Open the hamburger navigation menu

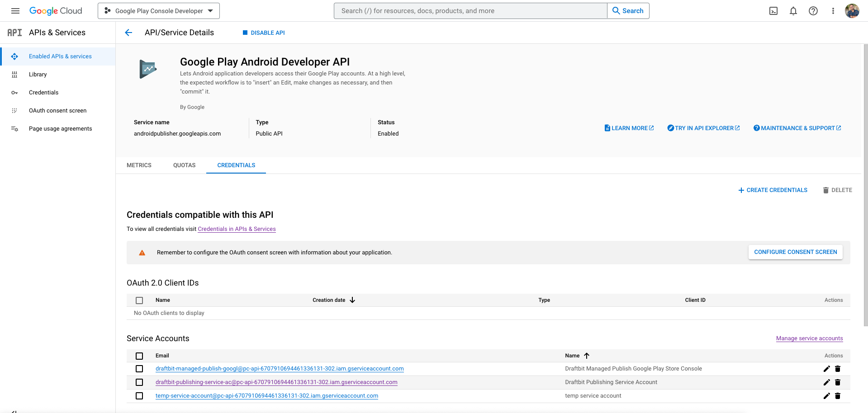15,11
